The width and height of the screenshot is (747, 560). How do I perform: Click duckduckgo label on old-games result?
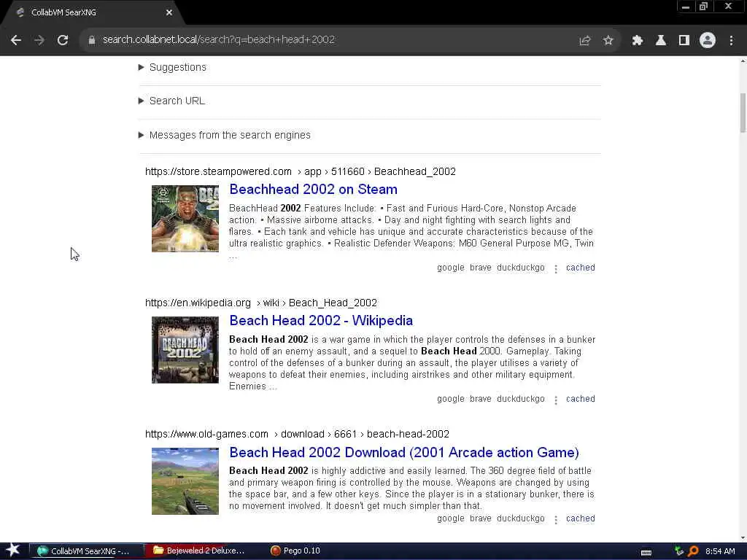point(521,518)
